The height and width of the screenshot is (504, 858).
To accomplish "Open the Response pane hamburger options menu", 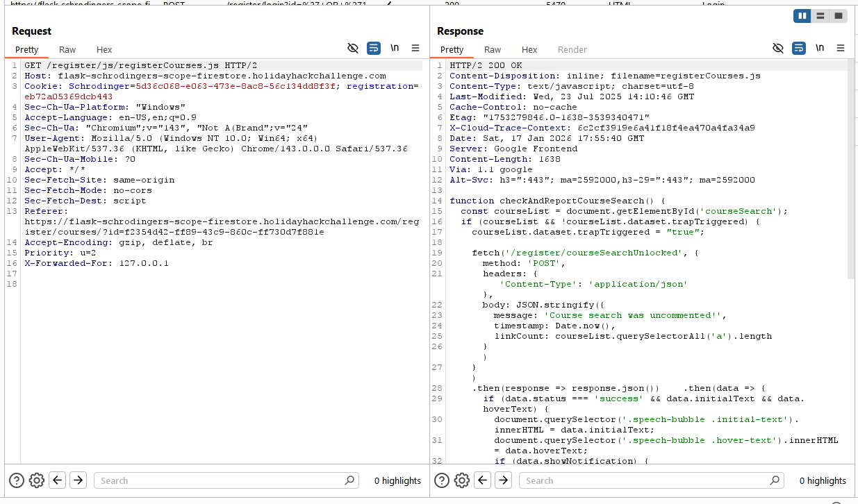I will click(841, 48).
